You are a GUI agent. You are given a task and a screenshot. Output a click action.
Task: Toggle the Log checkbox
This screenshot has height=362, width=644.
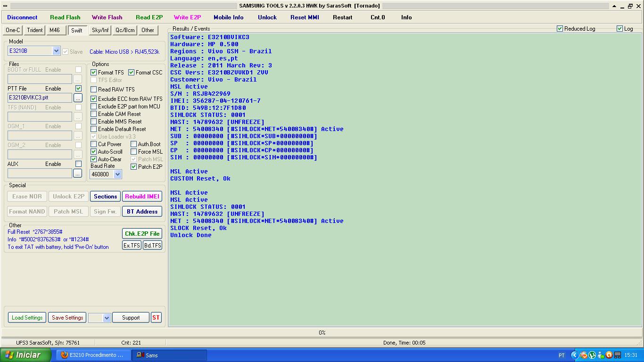click(x=620, y=29)
